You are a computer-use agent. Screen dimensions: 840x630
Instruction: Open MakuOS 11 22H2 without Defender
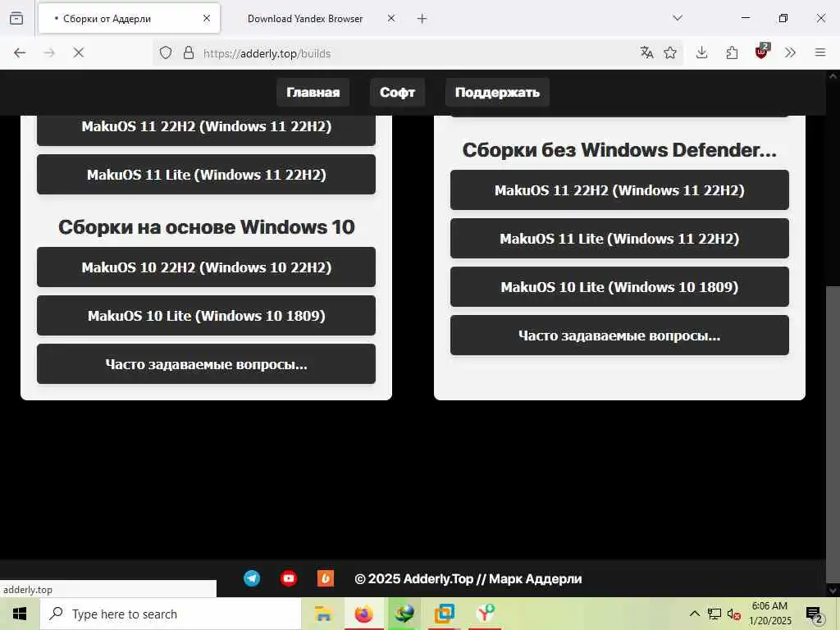coord(619,190)
